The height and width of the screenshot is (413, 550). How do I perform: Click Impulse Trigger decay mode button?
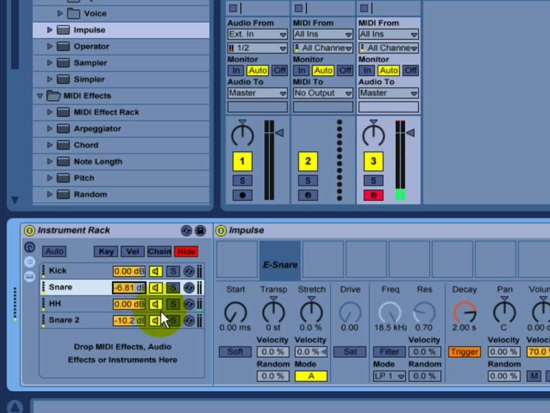(464, 352)
